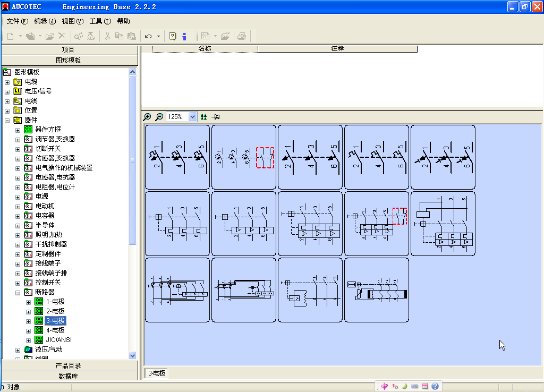Click the icon beside 液压/气动

click(28, 350)
